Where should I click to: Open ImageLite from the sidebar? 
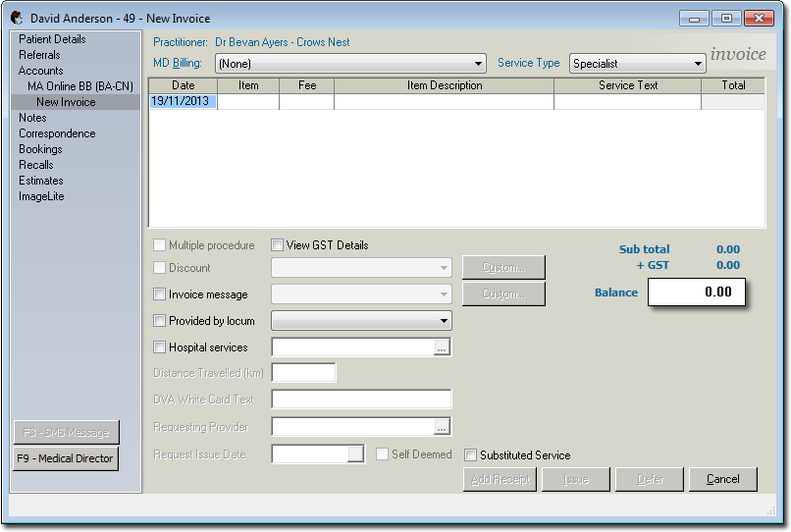pos(41,196)
